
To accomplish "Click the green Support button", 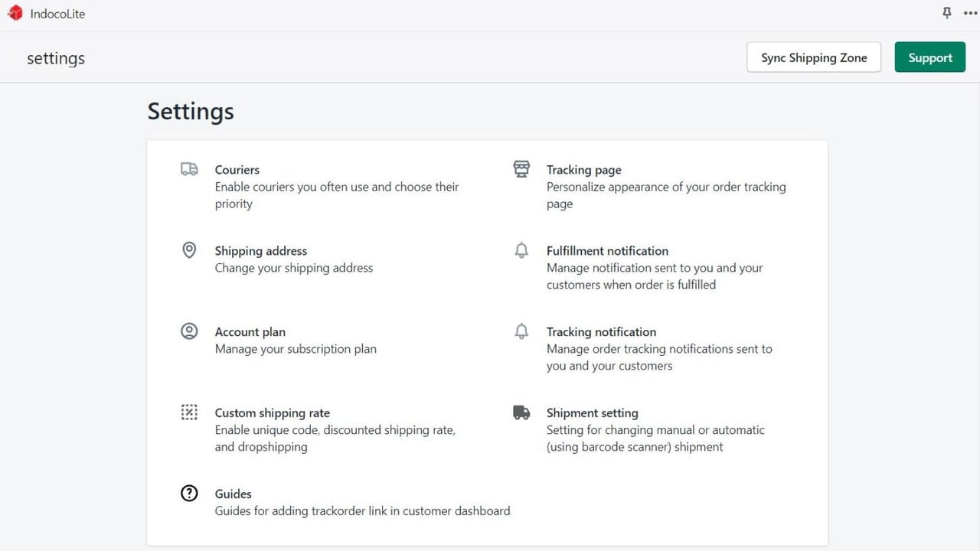I will (930, 57).
